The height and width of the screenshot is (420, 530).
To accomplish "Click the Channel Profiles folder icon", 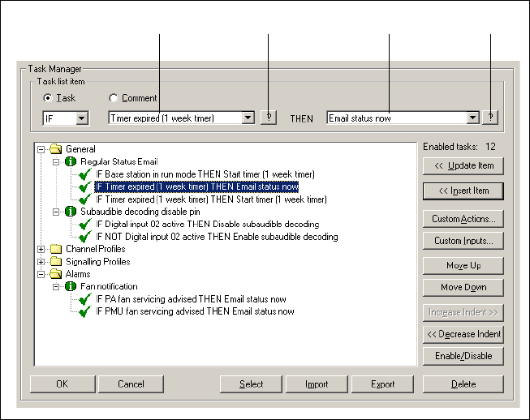I will click(x=56, y=249).
